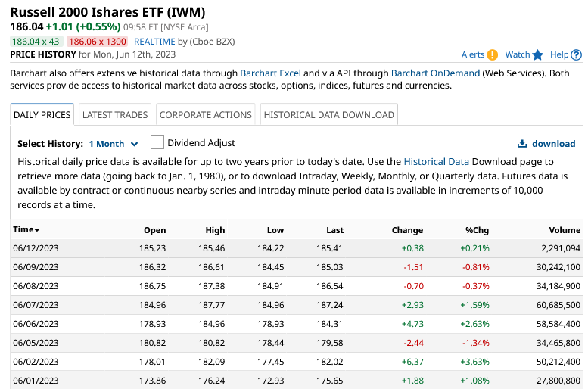Image resolution: width=588 pixels, height=389 pixels.
Task: Click the Alerts text link
Action: point(473,54)
